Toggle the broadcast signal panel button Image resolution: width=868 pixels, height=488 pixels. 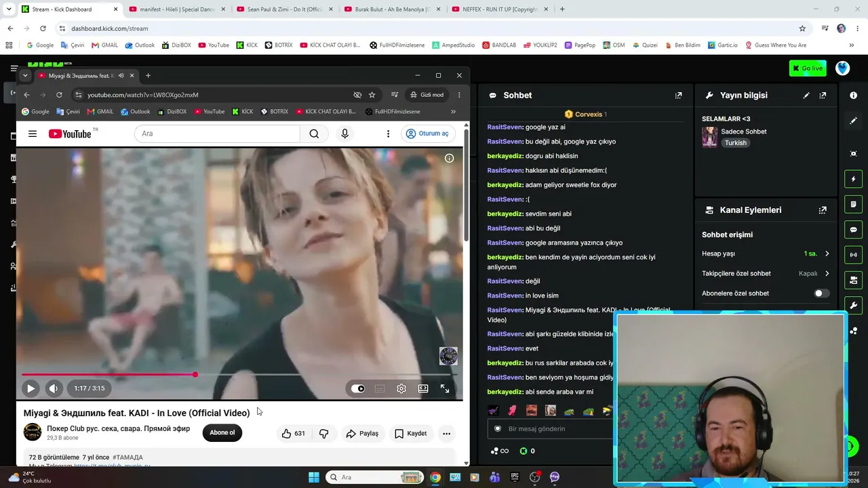coord(853,255)
